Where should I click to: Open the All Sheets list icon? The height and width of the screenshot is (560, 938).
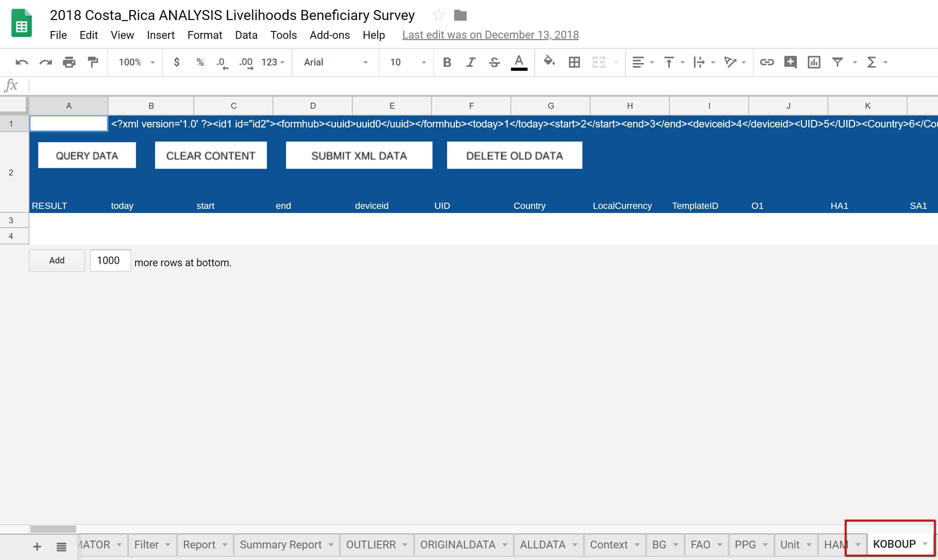[x=61, y=547]
